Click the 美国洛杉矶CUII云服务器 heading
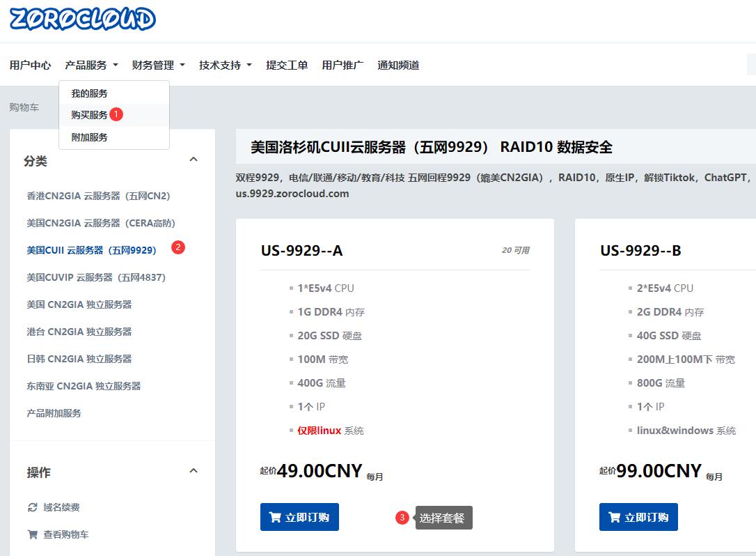The image size is (756, 556). pyautogui.click(x=431, y=147)
